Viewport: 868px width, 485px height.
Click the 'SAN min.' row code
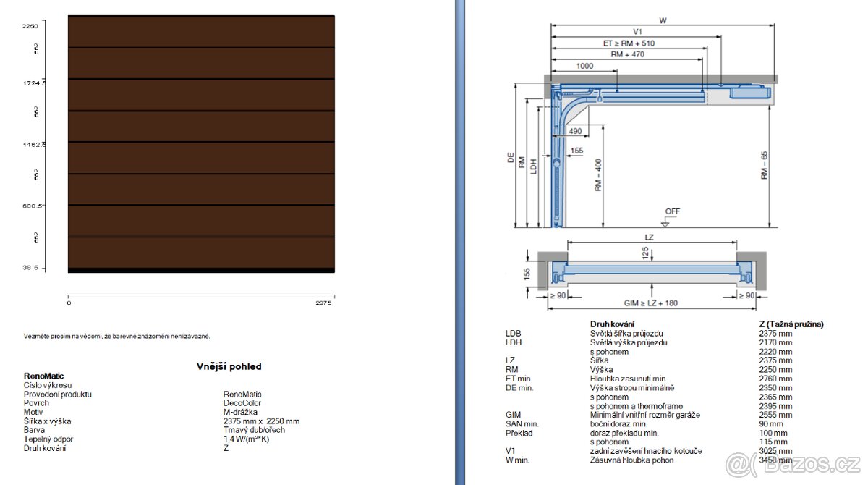(522, 423)
